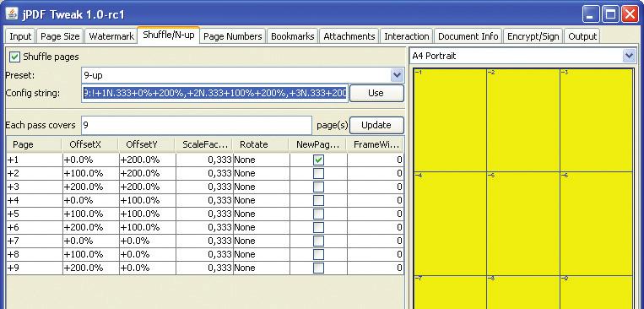Go to the Watermark tab
The height and width of the screenshot is (309, 644).
[111, 36]
